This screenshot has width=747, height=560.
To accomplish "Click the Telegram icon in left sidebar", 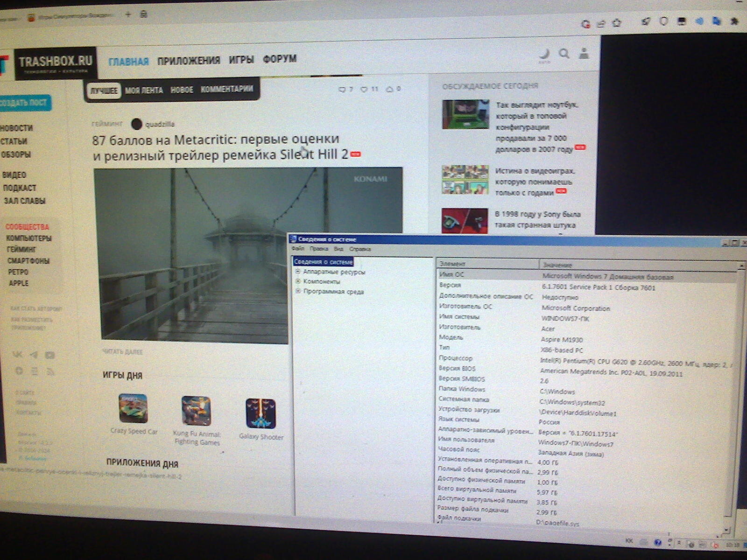I will click(34, 355).
